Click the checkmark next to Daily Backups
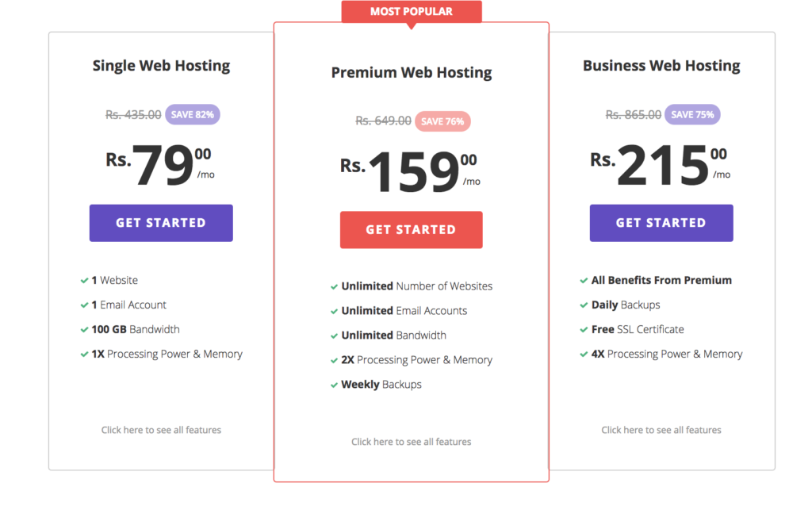 (584, 305)
